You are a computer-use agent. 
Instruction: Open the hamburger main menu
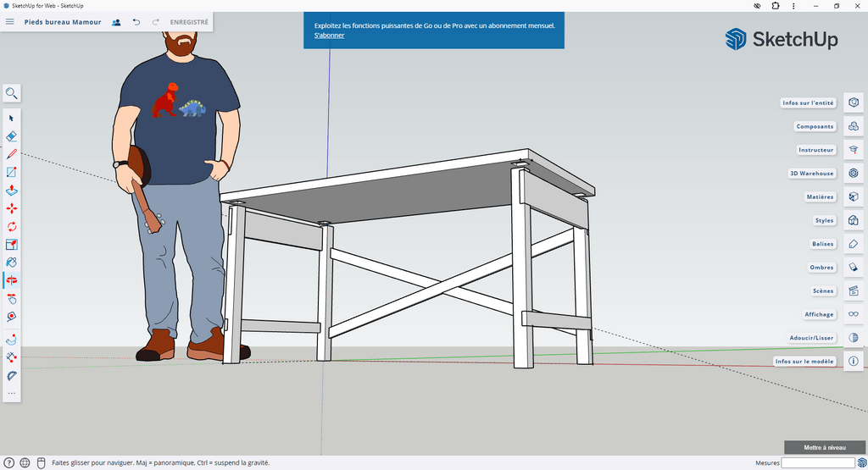point(9,21)
